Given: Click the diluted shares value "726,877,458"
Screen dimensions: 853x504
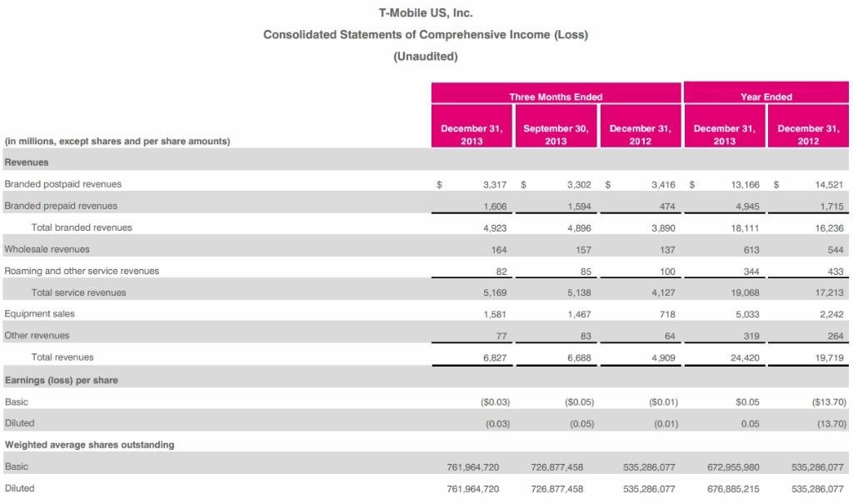Looking at the screenshot, I should 557,489.
